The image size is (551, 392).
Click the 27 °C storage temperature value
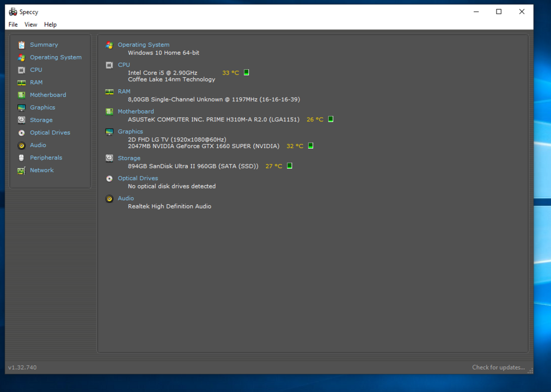(x=274, y=166)
